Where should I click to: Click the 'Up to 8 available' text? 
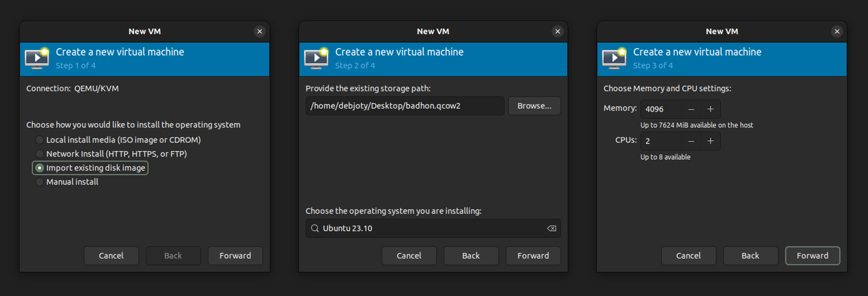coord(665,157)
